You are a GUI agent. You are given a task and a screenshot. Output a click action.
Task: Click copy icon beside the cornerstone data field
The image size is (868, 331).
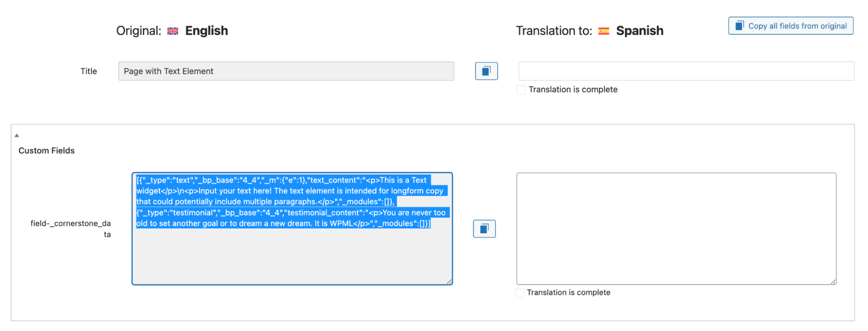click(484, 229)
